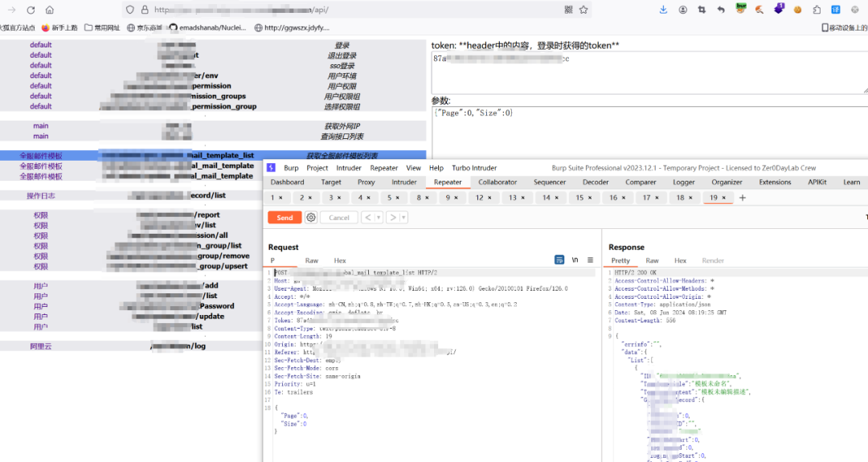
Task: Click the 获取外网IP API row
Action: pos(213,126)
